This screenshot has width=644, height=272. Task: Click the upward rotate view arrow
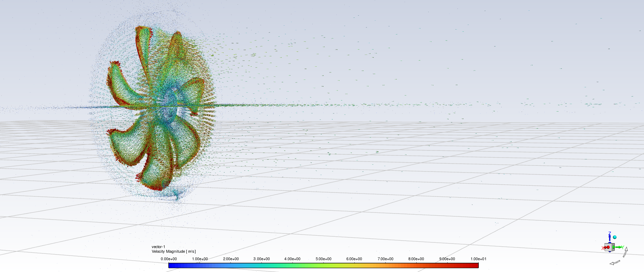coord(625,252)
